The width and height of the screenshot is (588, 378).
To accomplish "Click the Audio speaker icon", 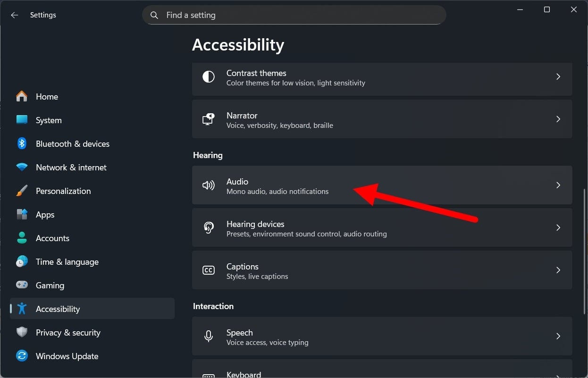I will click(209, 185).
